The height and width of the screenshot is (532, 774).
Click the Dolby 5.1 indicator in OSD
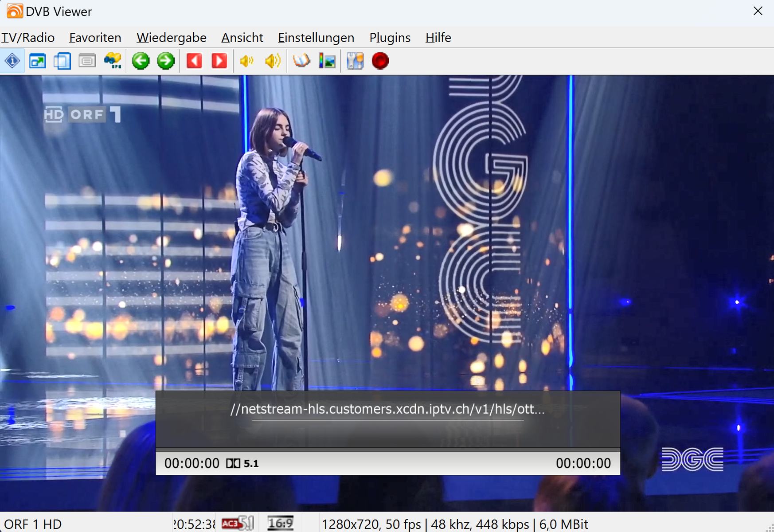click(x=242, y=463)
